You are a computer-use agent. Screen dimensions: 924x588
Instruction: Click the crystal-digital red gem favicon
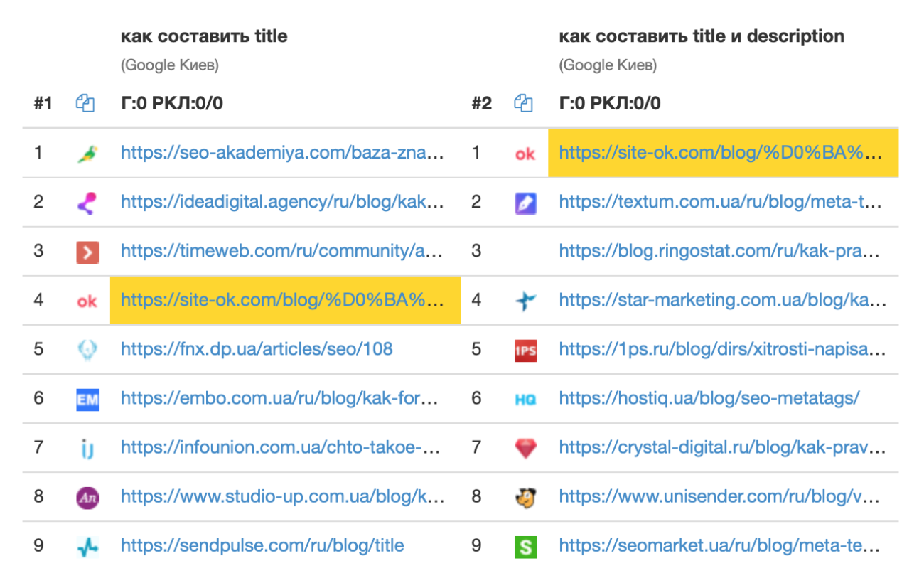526,448
